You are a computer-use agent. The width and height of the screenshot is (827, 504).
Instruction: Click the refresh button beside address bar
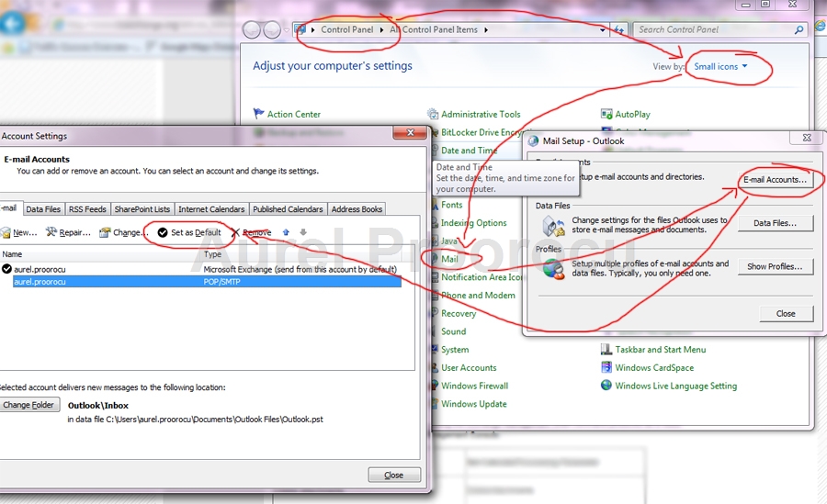[x=618, y=30]
